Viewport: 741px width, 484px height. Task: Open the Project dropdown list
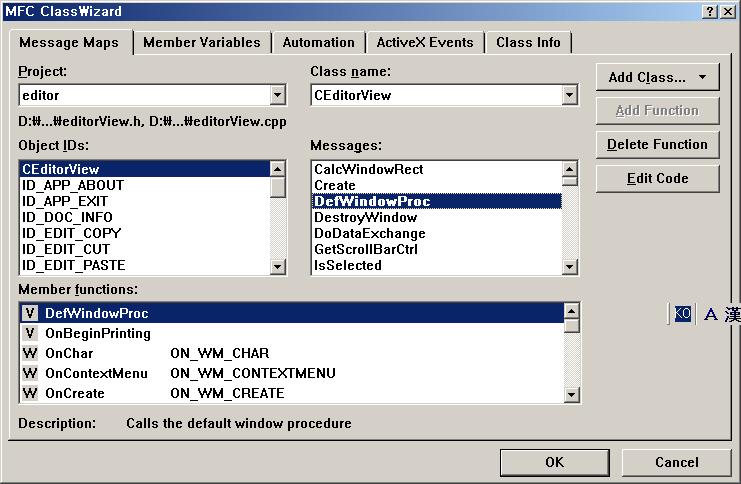[278, 95]
